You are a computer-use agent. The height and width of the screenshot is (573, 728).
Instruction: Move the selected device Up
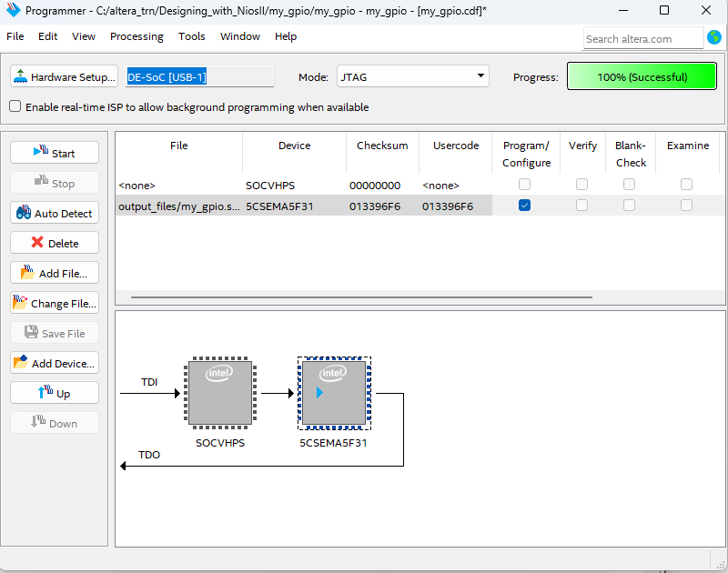coord(55,393)
